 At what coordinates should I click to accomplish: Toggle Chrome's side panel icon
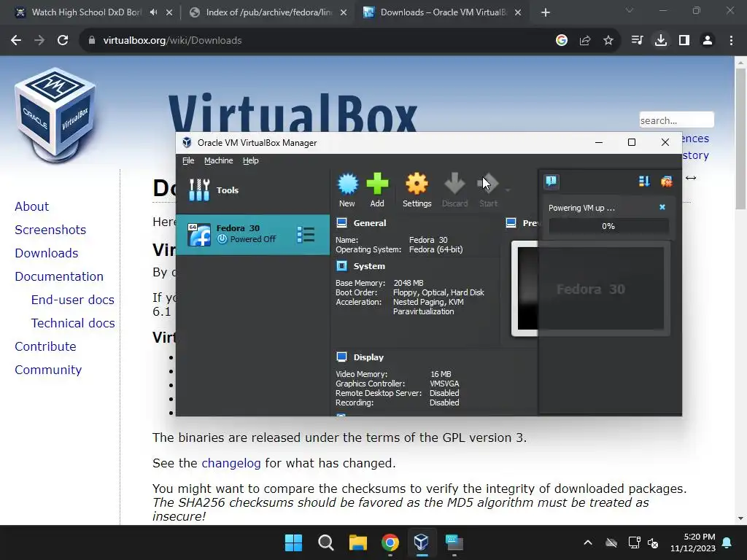coord(684,41)
